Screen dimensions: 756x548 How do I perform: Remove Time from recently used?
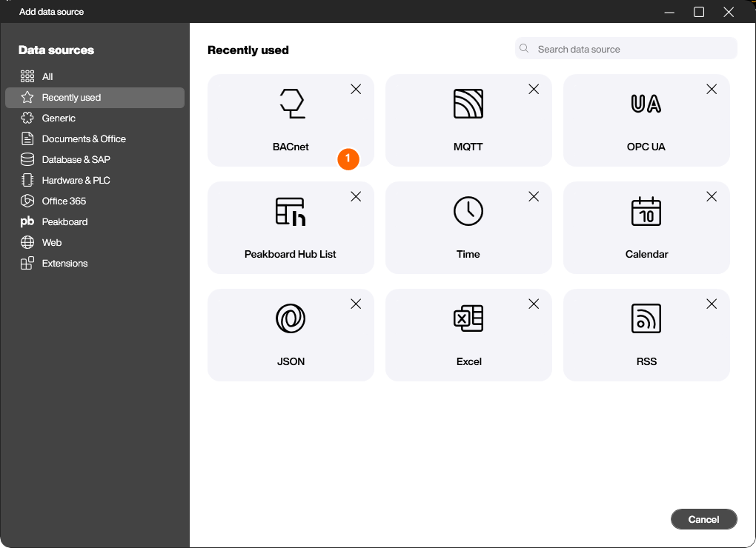coord(534,196)
